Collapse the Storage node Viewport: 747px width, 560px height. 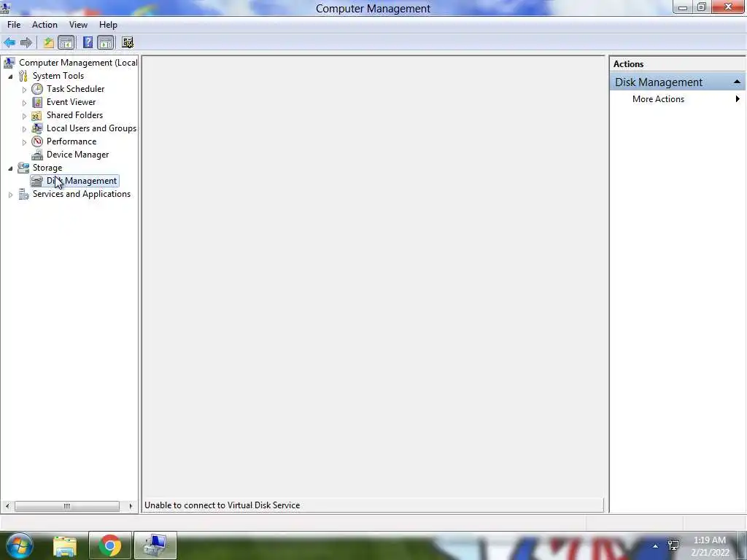coord(10,168)
